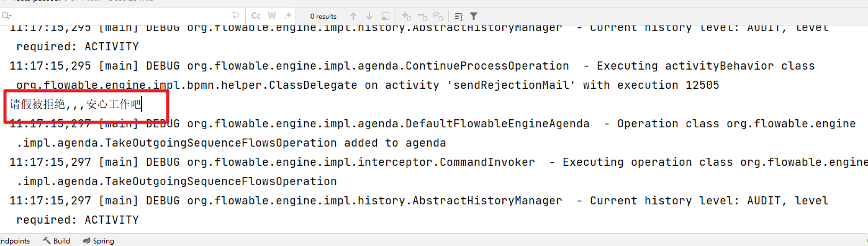Open the search filter funnel icon
This screenshot has width=868, height=246.
click(x=474, y=16)
